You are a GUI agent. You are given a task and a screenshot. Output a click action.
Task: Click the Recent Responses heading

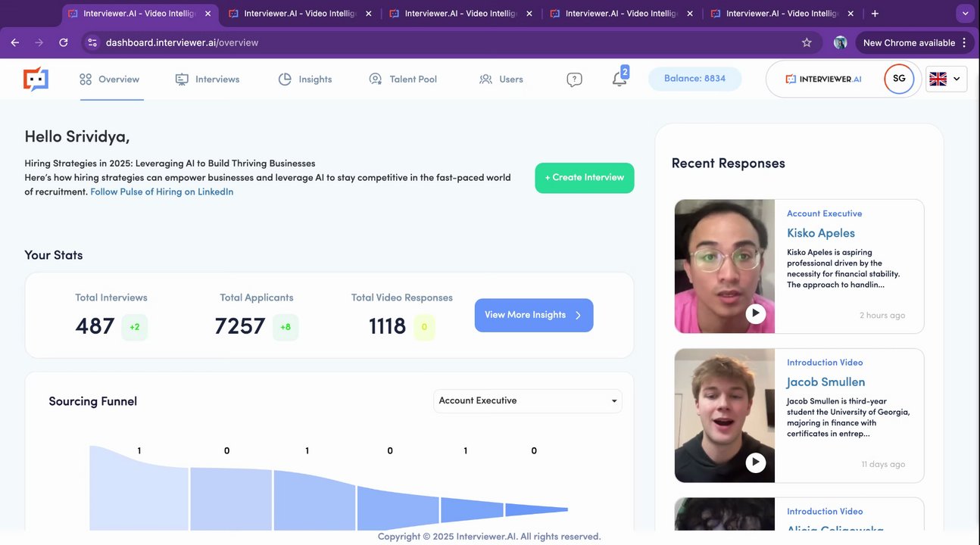729,163
